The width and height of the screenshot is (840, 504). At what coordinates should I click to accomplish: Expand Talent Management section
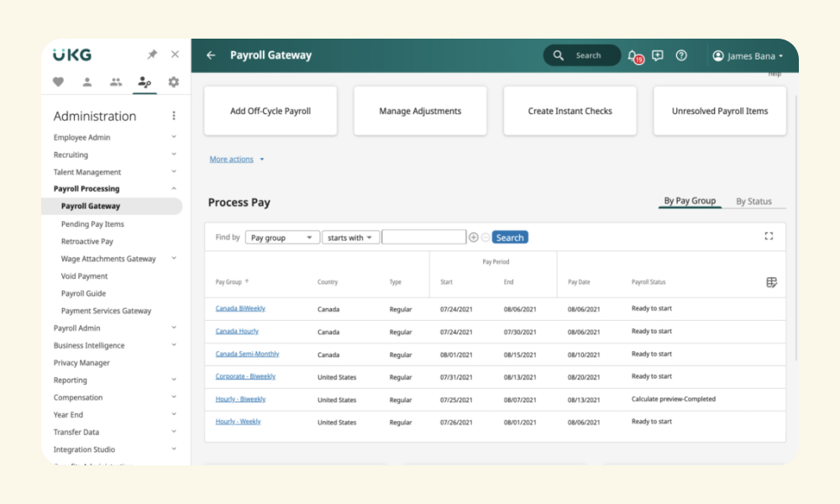[x=174, y=171]
